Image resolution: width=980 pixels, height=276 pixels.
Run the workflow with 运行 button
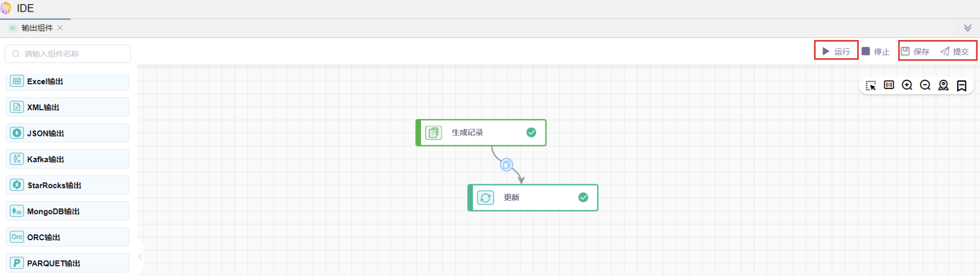click(836, 52)
